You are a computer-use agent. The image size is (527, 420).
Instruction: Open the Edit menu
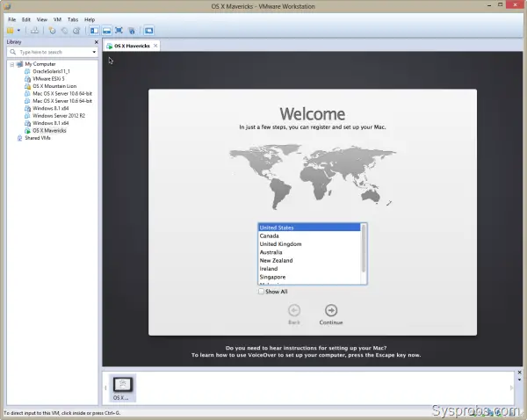point(25,19)
